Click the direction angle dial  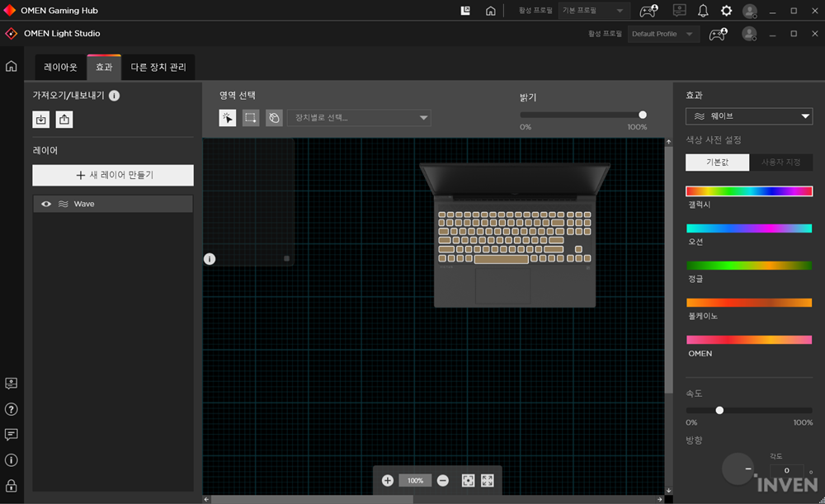[738, 469]
